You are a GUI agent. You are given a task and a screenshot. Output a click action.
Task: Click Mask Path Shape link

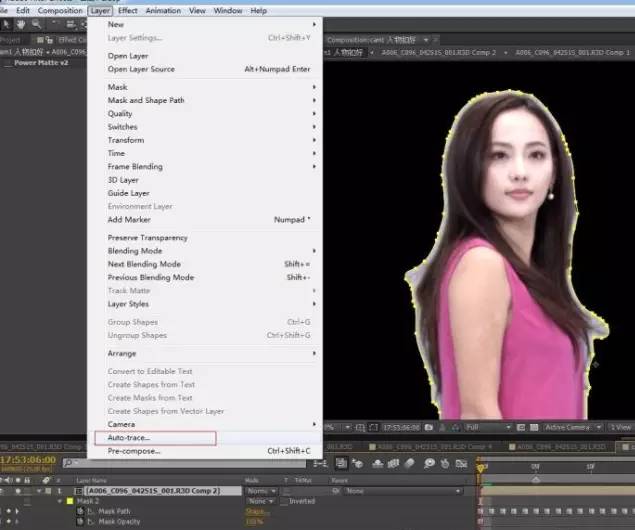(x=256, y=511)
